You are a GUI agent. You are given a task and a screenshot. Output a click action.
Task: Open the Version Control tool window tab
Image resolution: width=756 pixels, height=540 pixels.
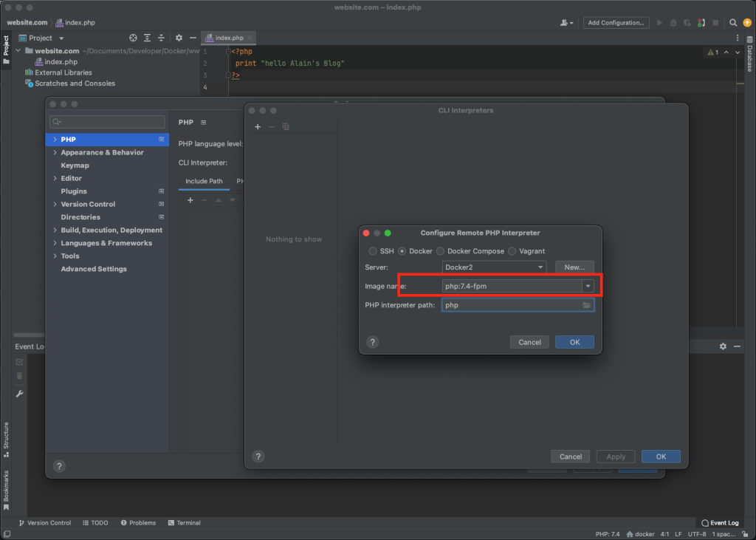(45, 522)
